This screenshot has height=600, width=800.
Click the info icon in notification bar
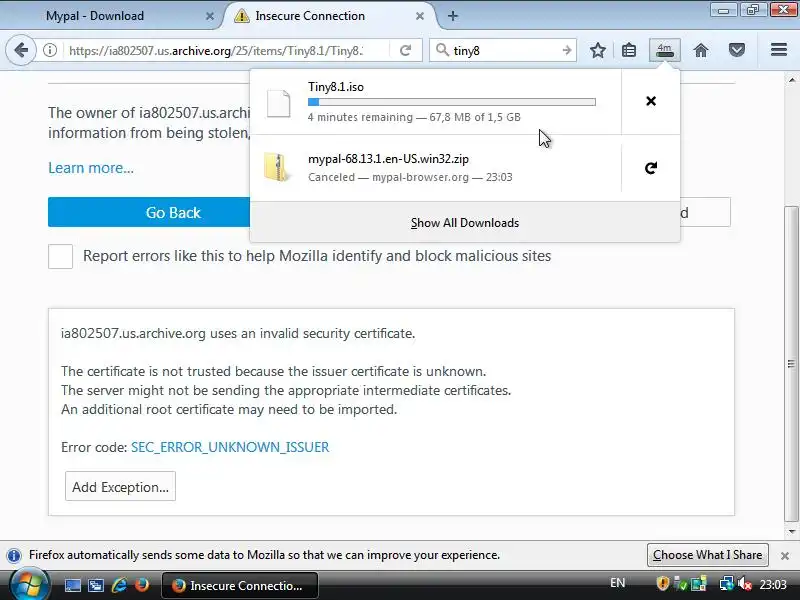coord(14,555)
